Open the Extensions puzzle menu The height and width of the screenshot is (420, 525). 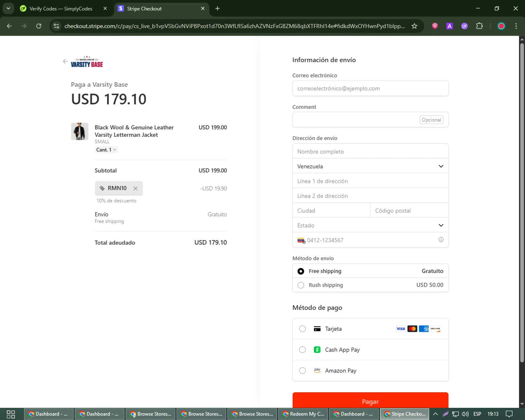(x=479, y=26)
